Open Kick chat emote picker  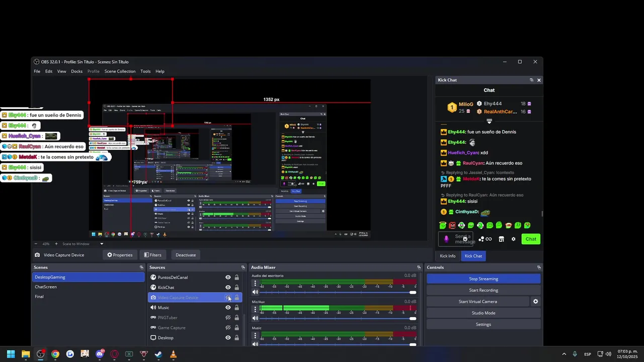(x=465, y=239)
